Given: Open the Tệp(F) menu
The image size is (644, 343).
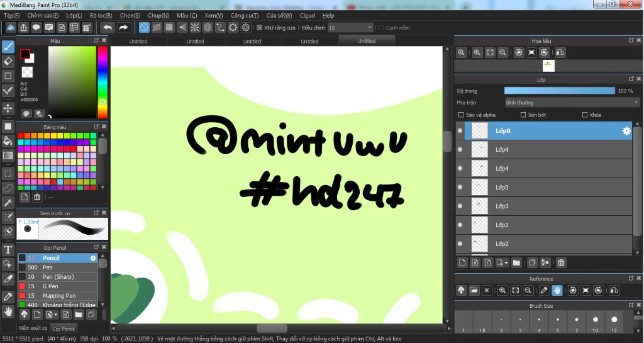Looking at the screenshot, I should [x=11, y=16].
